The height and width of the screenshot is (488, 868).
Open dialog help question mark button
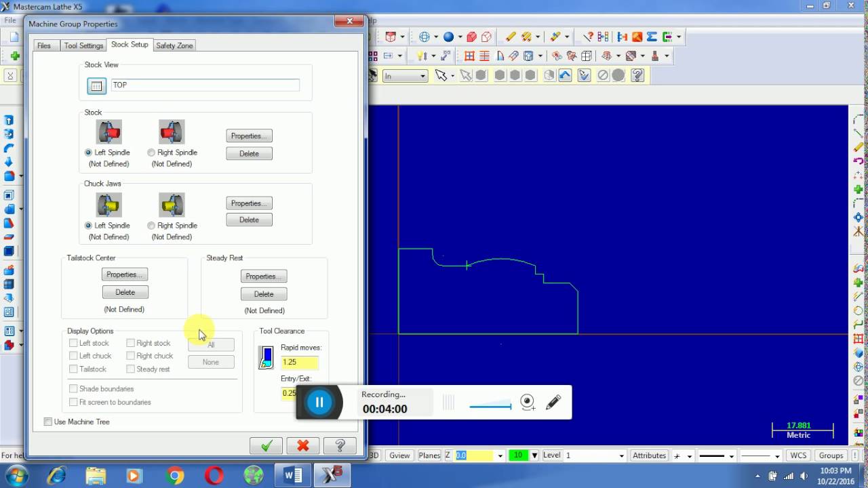coord(340,445)
